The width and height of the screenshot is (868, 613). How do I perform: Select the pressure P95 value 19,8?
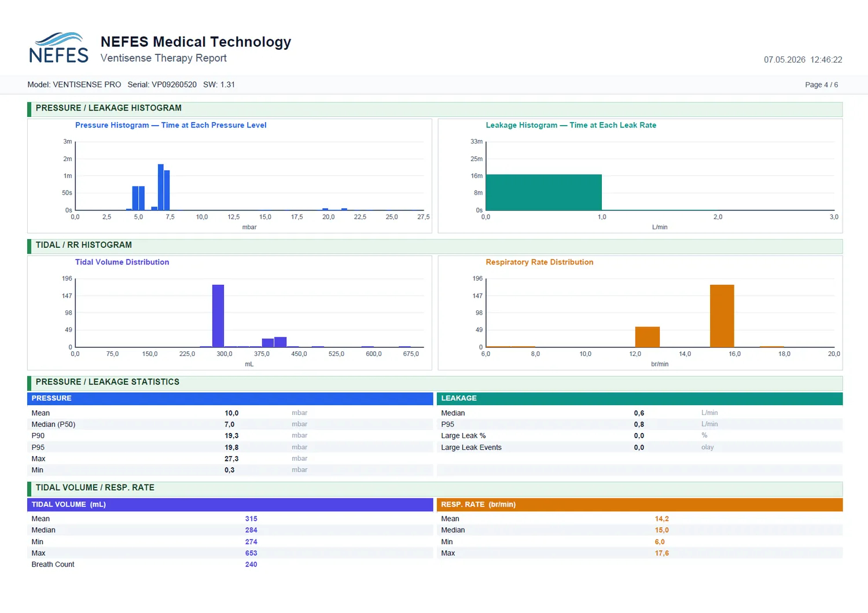click(231, 447)
